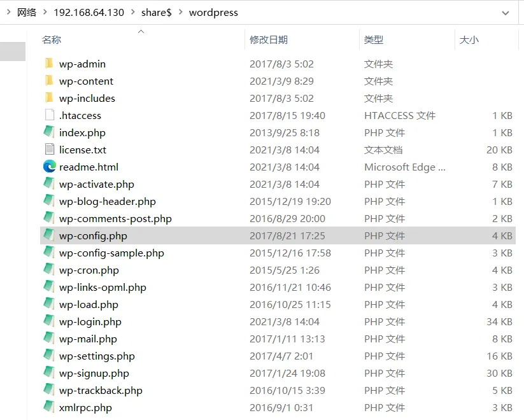The width and height of the screenshot is (524, 420).
Task: Click the 2017/8/21 17:25 date cell
Action: [287, 236]
